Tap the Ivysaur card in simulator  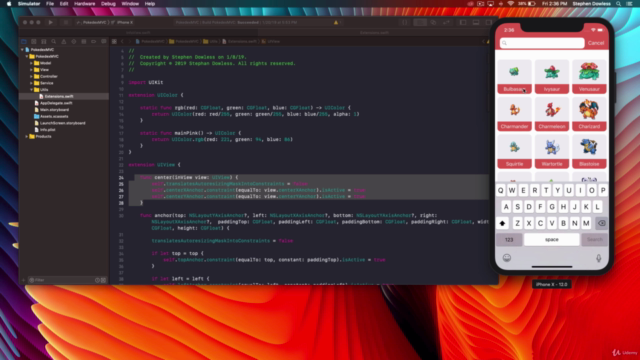(x=552, y=76)
